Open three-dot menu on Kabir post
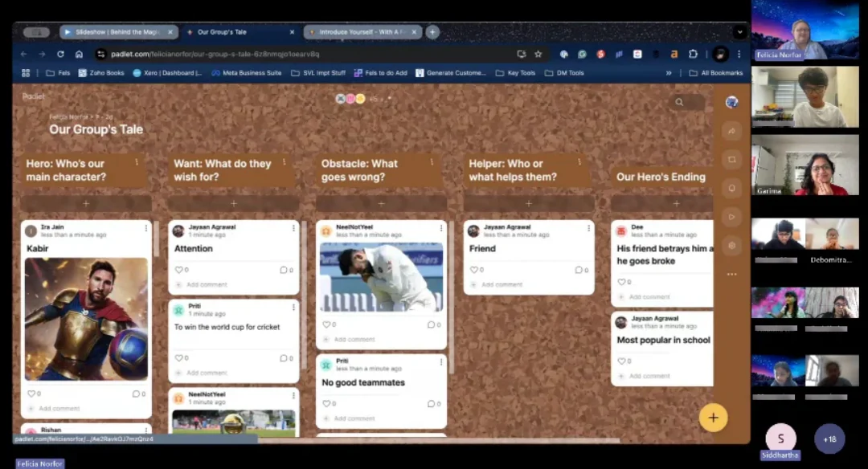This screenshot has width=868, height=469. 145,228
